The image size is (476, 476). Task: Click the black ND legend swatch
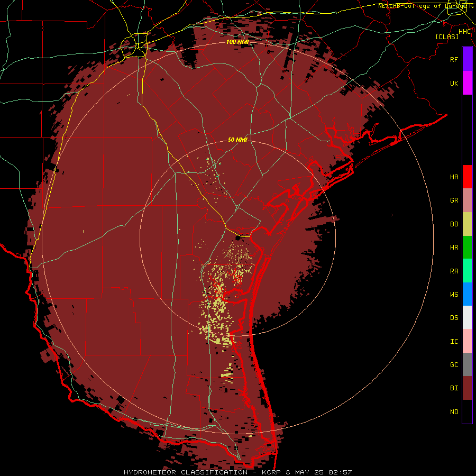click(467, 411)
